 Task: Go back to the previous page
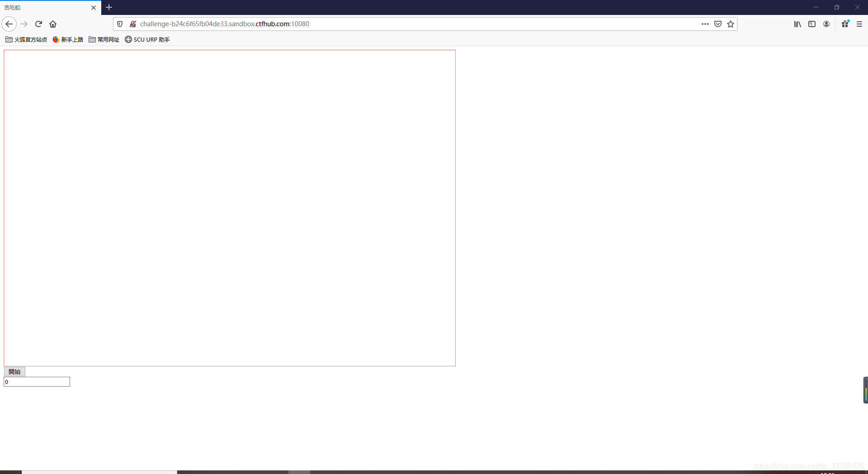click(9, 24)
